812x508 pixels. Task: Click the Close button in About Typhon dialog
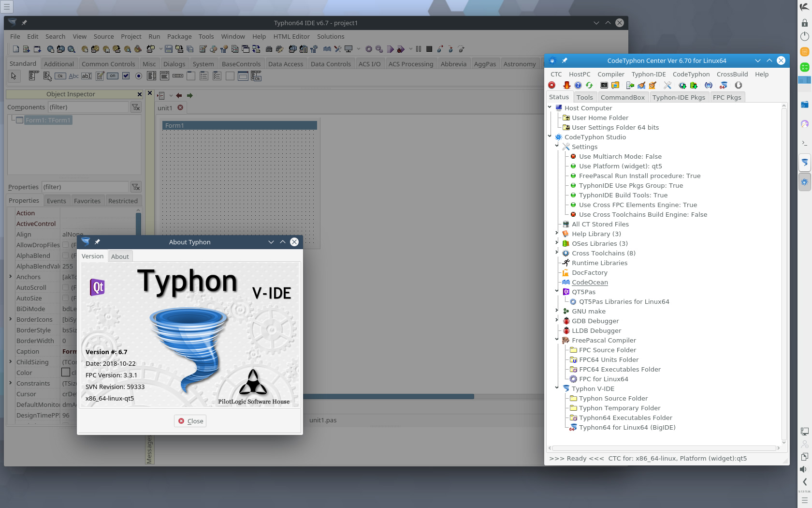[x=190, y=421]
